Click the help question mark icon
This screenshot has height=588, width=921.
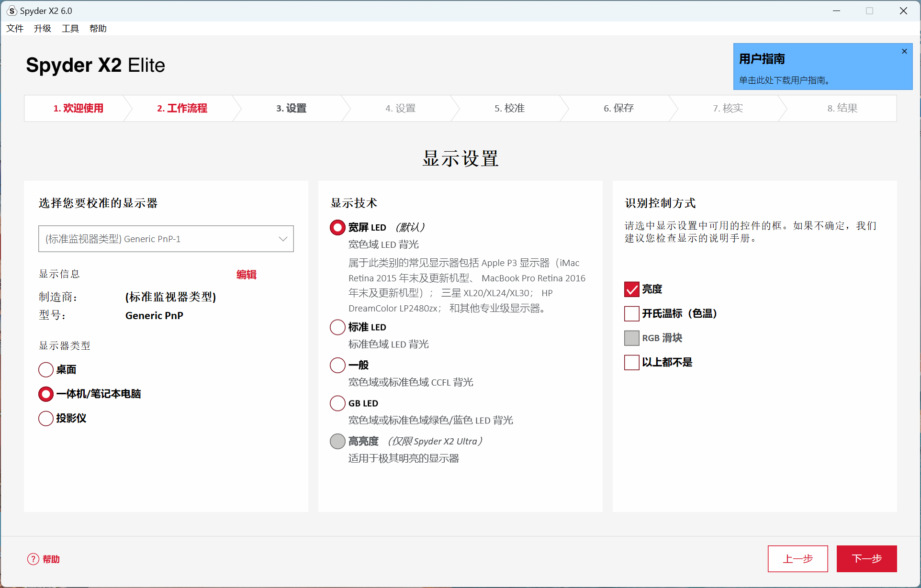point(33,559)
